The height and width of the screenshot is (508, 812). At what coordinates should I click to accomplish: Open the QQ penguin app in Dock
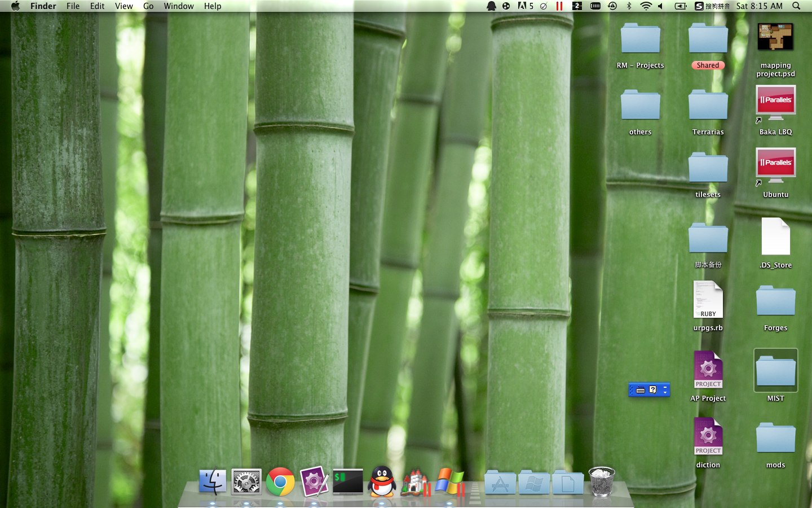tap(382, 481)
